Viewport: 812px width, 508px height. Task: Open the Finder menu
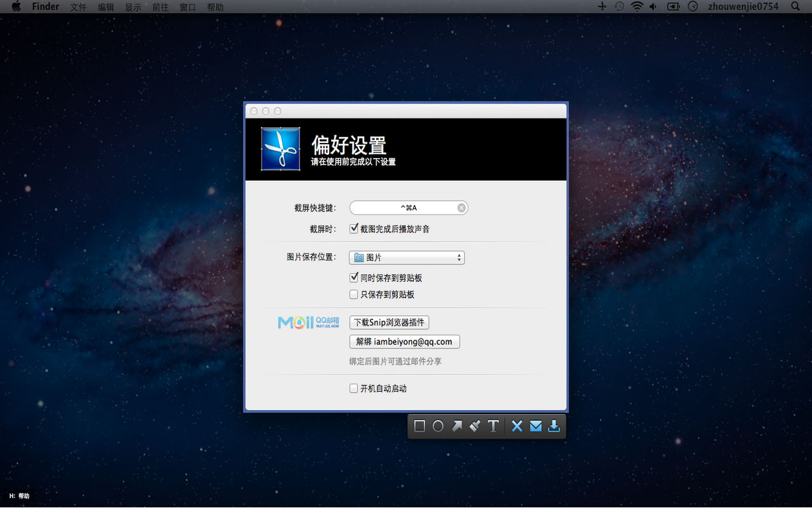46,6
